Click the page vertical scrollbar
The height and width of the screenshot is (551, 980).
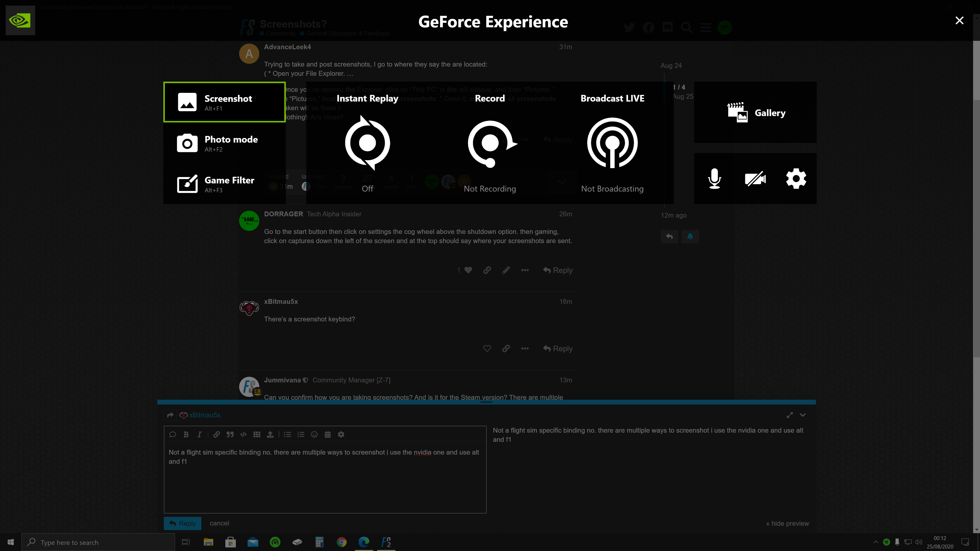click(977, 228)
